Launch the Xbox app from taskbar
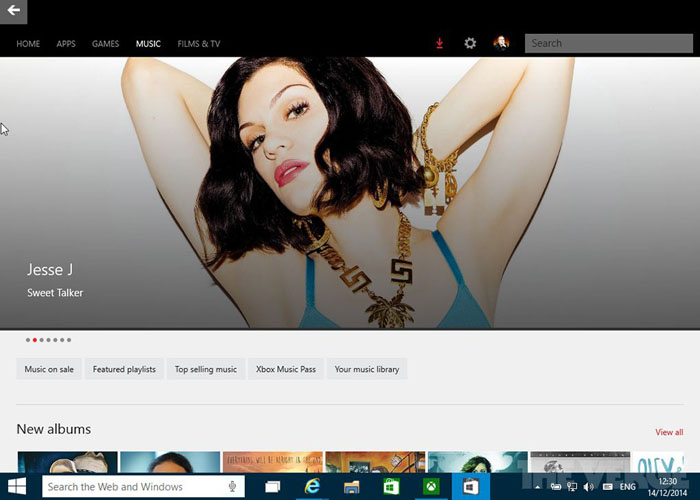 click(430, 487)
